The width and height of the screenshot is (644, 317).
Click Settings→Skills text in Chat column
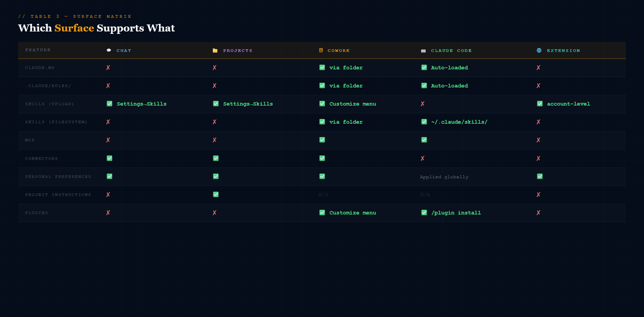coord(141,104)
